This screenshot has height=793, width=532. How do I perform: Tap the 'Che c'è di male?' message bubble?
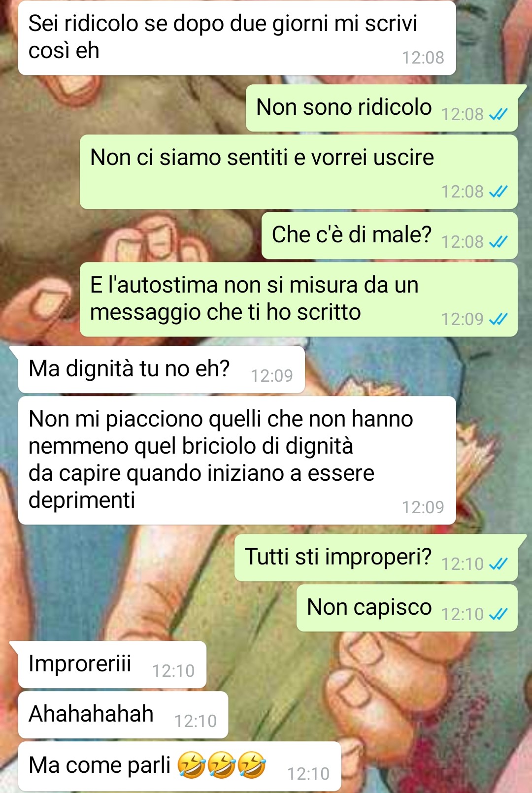click(389, 235)
